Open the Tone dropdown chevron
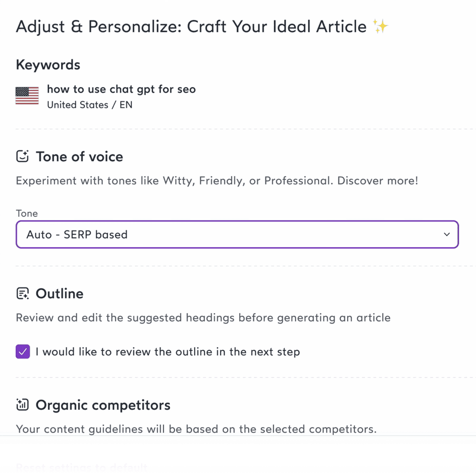The image size is (476, 476). (x=447, y=234)
